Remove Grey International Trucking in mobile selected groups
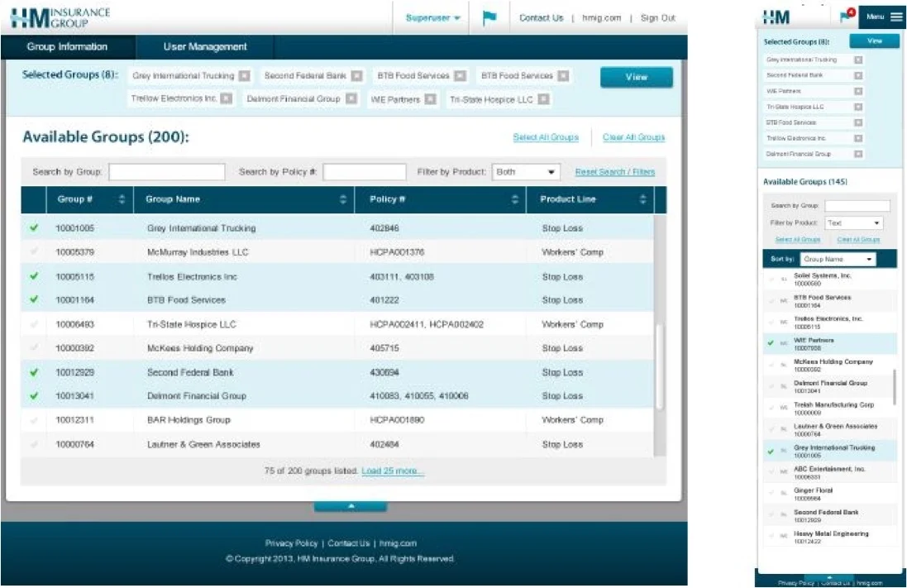This screenshot has width=907, height=588. point(858,60)
